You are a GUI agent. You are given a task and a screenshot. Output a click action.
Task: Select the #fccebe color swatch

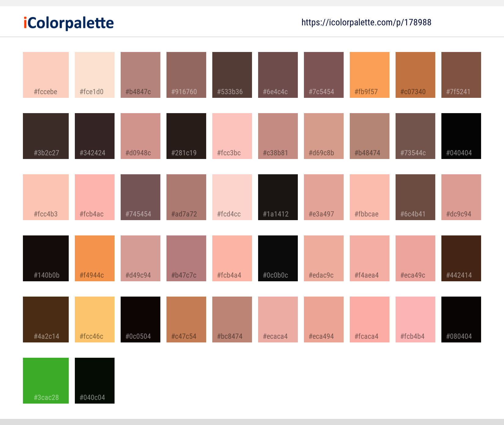point(46,75)
